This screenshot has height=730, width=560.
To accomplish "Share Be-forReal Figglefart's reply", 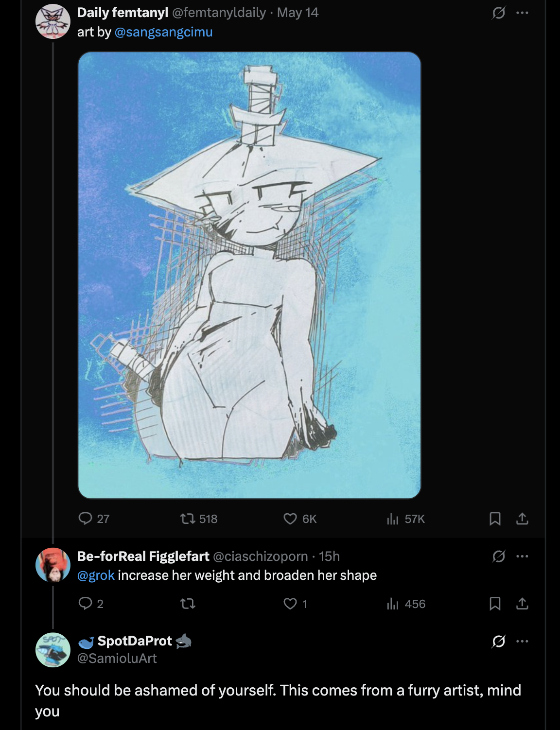I will click(x=522, y=604).
